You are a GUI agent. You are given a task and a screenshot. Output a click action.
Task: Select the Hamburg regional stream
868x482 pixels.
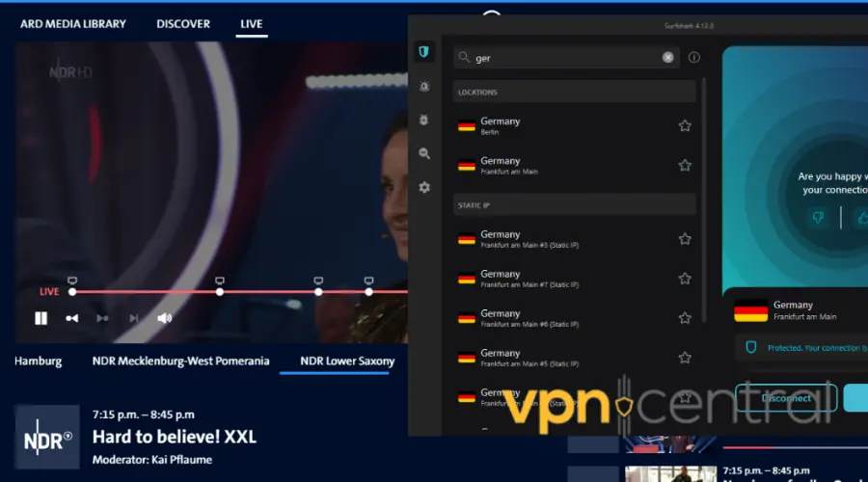(39, 361)
